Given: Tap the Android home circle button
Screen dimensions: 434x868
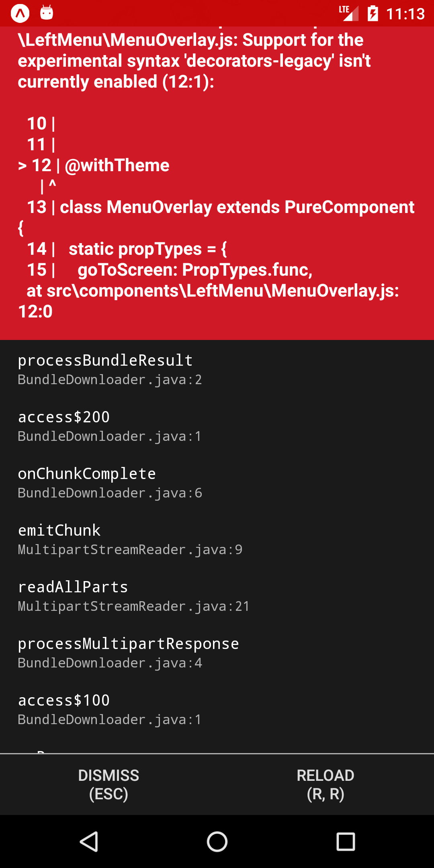Looking at the screenshot, I should pyautogui.click(x=217, y=841).
